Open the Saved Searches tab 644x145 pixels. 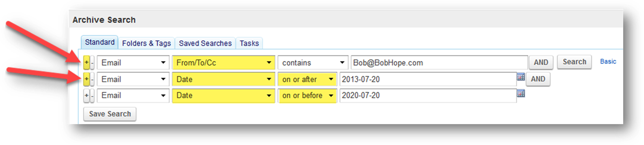(x=205, y=43)
